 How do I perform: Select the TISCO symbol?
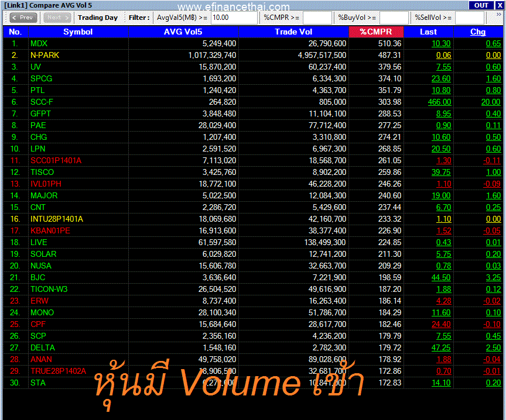[x=42, y=172]
